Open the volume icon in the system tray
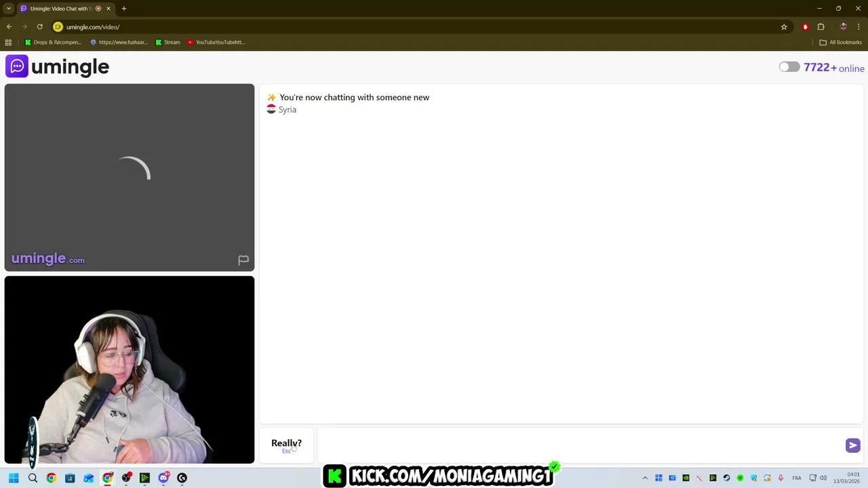 (823, 479)
